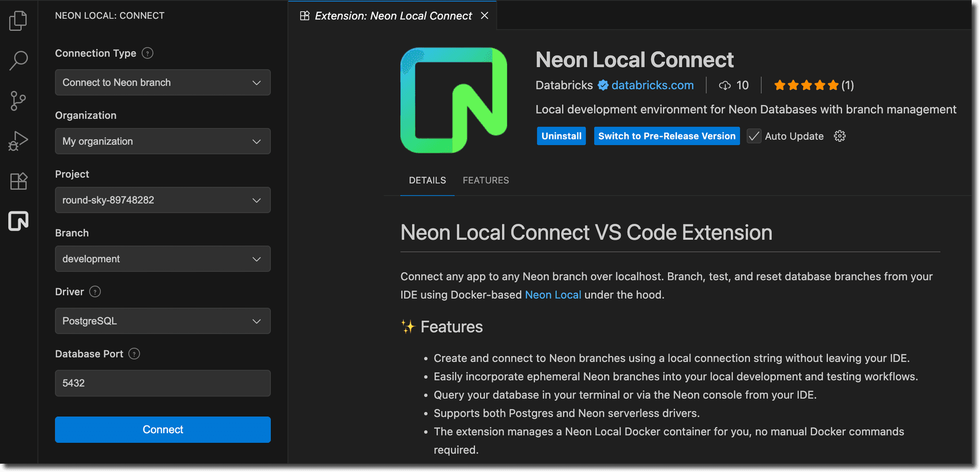980x472 pixels.
Task: Open the Source Control view
Action: point(18,101)
